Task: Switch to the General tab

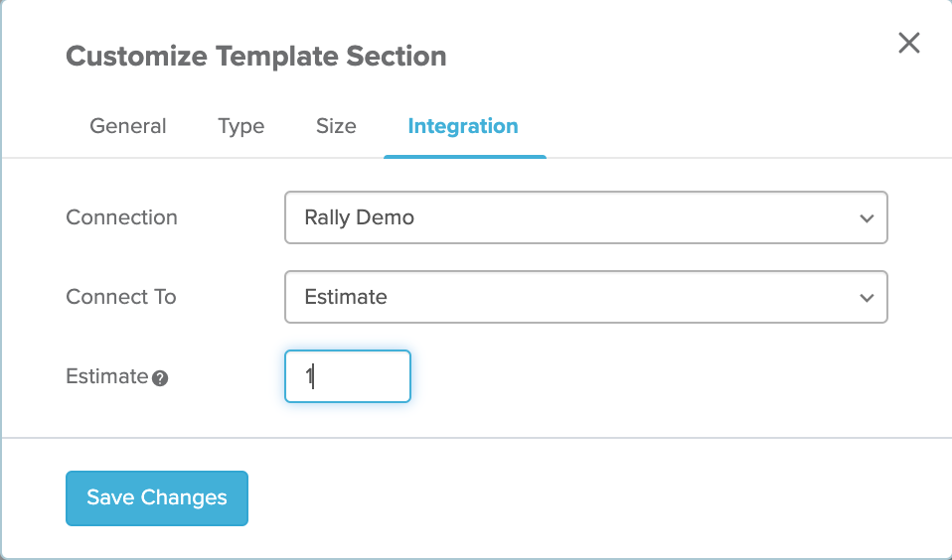Action: [128, 126]
